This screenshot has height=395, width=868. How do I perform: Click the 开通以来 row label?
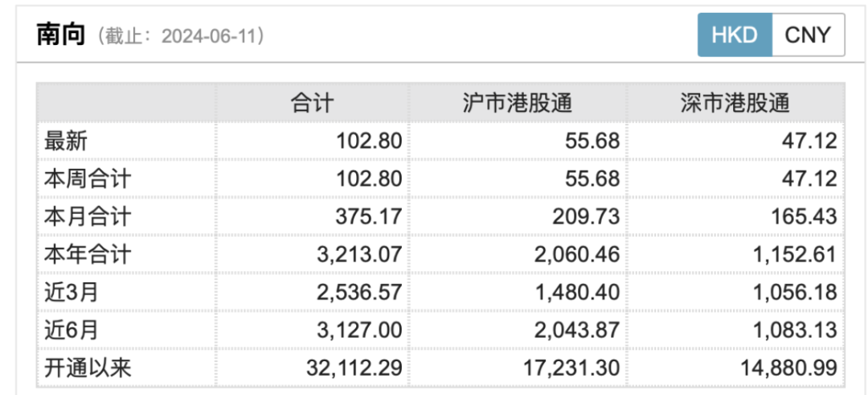(87, 368)
